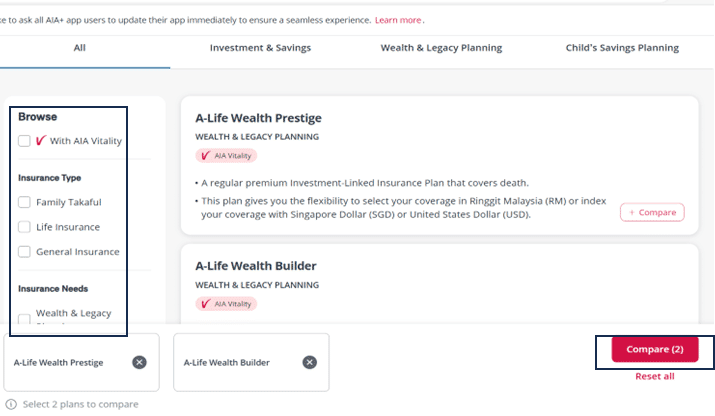Viewport: 715px width, 416px height.
Task: Click the red Compare (2) button
Action: (x=655, y=349)
